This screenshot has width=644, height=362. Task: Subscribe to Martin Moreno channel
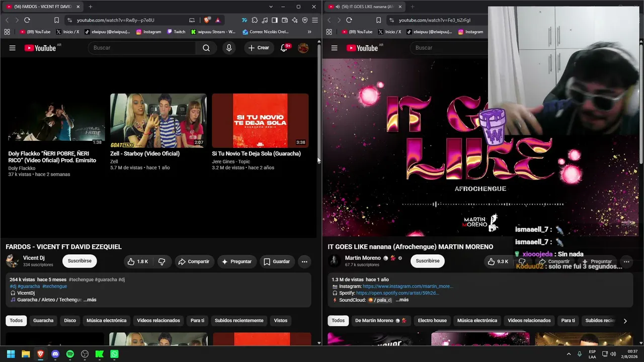point(428,261)
